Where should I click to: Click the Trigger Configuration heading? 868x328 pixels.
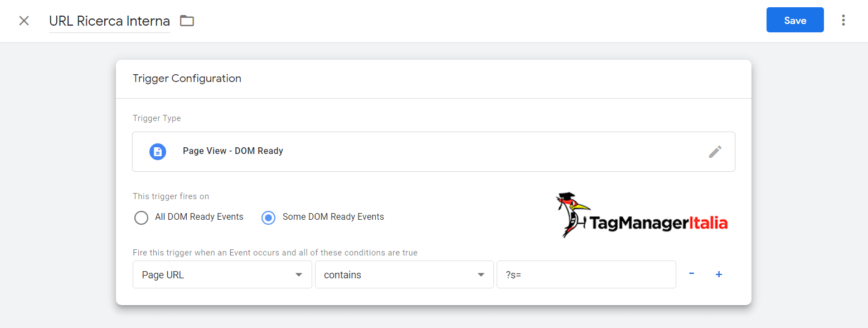tap(187, 79)
